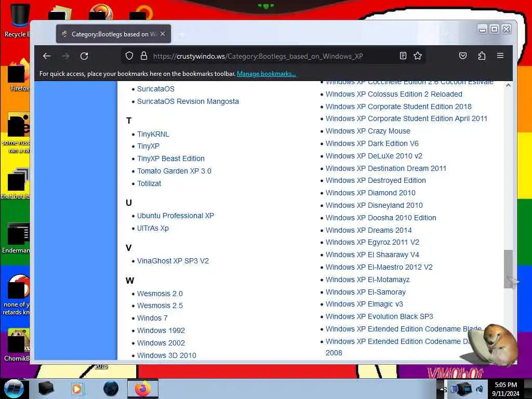
Task: Open the Windows 3D 2010 link
Action: tap(167, 355)
